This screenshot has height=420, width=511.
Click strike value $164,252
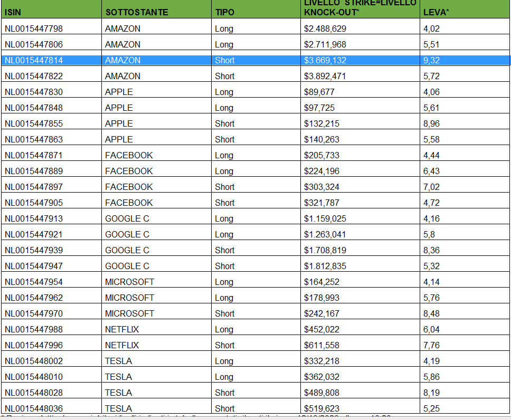pyautogui.click(x=321, y=282)
